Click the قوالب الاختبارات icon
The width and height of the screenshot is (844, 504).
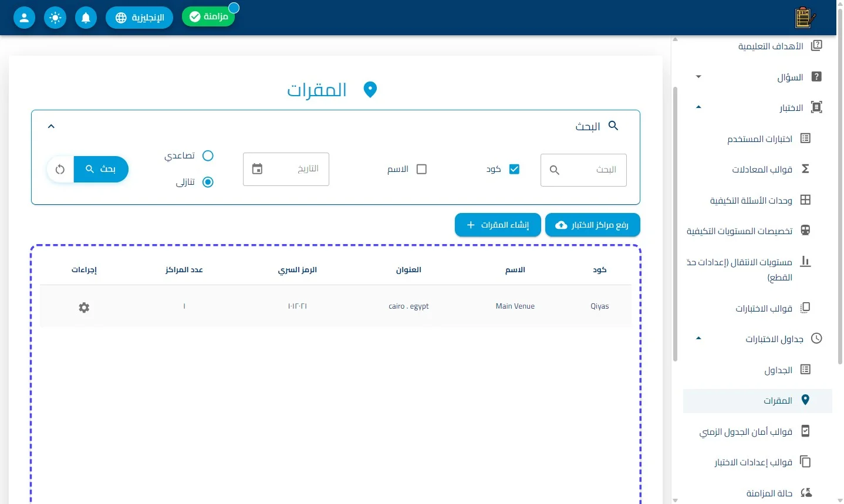click(805, 308)
